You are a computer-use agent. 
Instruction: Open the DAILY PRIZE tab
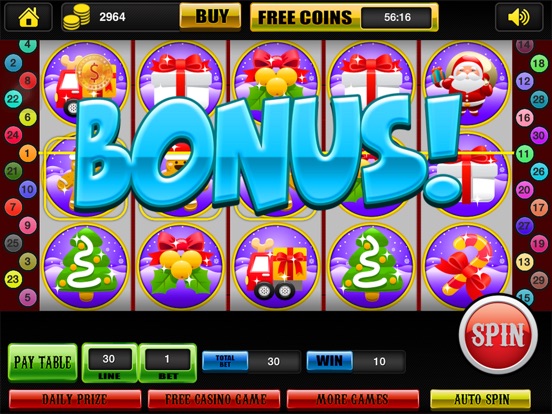[75, 399]
